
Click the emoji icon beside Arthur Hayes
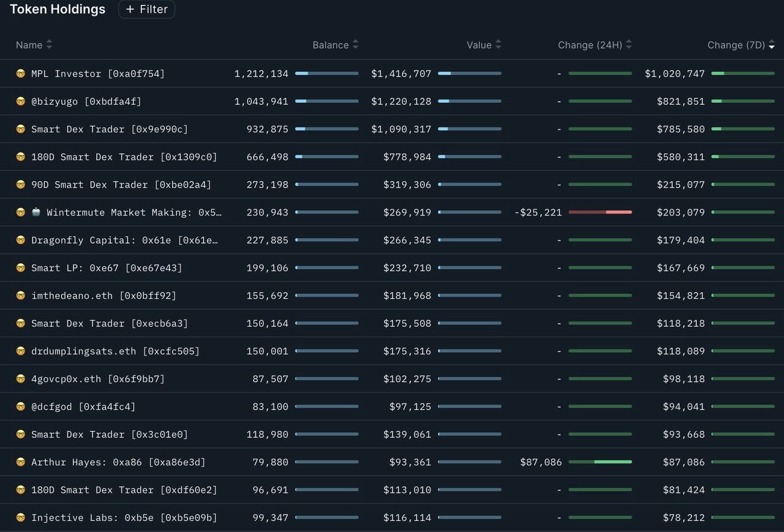(21, 462)
